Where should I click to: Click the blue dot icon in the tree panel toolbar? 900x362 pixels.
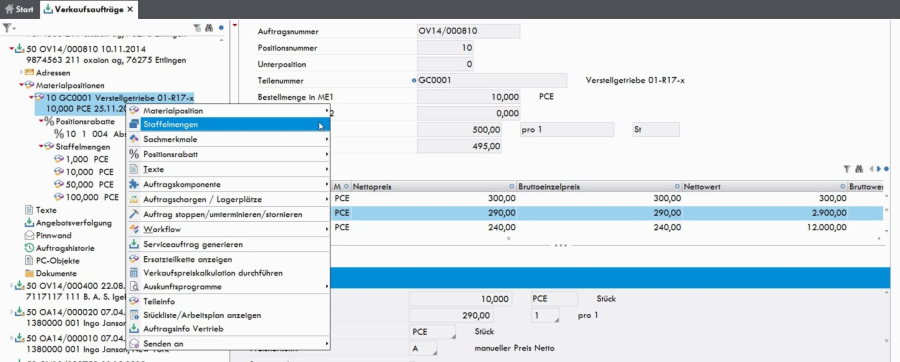tap(221, 28)
